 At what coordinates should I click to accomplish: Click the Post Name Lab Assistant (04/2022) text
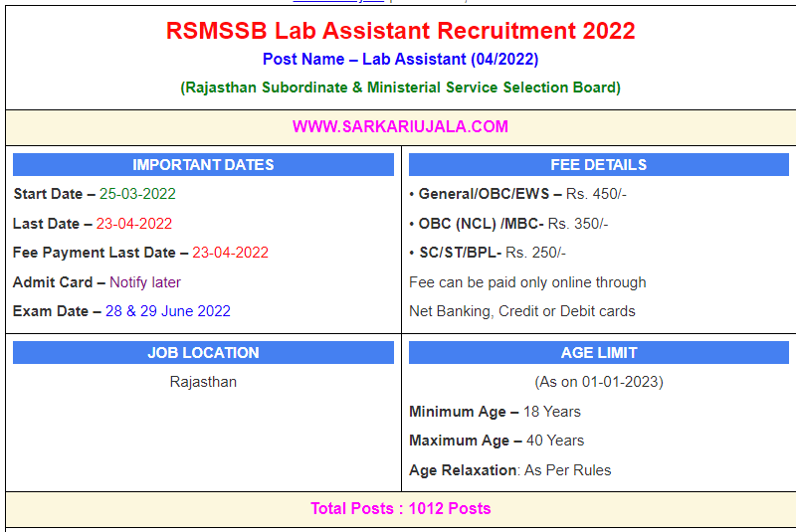pos(400,60)
